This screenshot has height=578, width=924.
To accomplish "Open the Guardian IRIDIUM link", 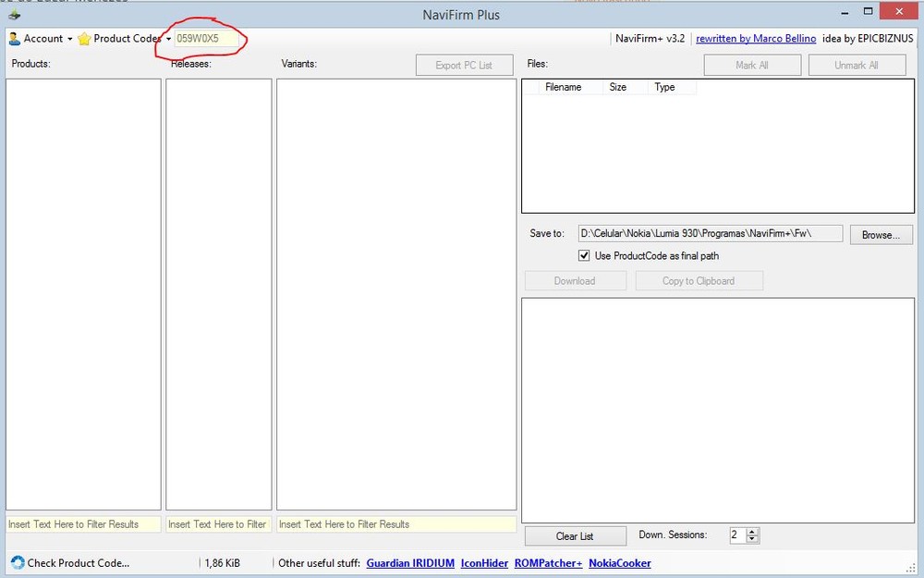I will tap(408, 563).
